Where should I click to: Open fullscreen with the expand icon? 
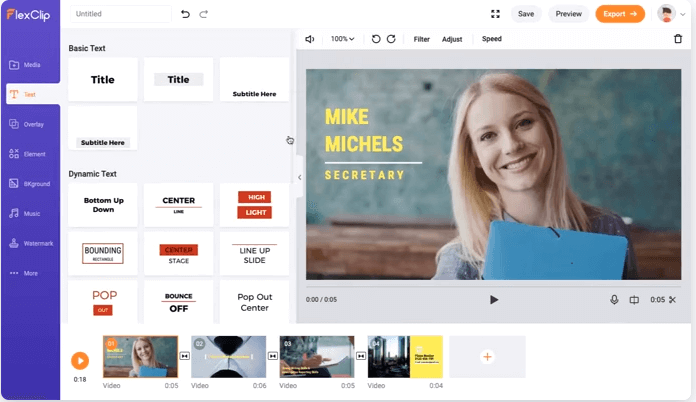pos(495,14)
